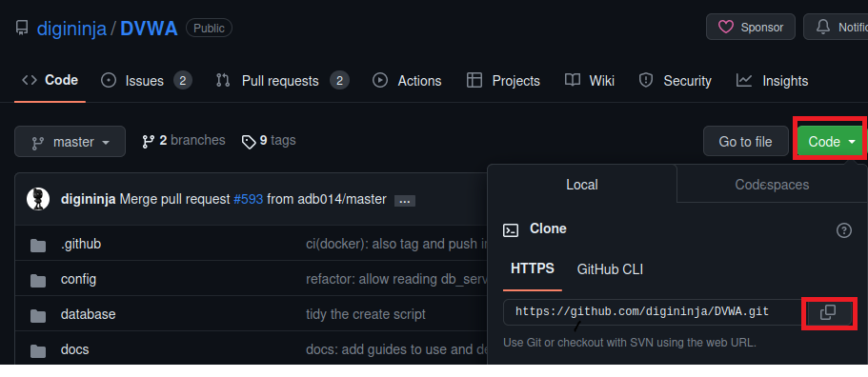The height and width of the screenshot is (377, 868).
Task: Click the help question mark icon
Action: [x=843, y=230]
